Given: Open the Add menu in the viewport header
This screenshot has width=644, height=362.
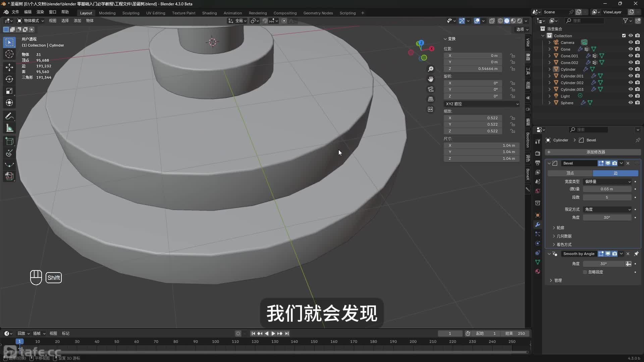Looking at the screenshot, I should 77,21.
